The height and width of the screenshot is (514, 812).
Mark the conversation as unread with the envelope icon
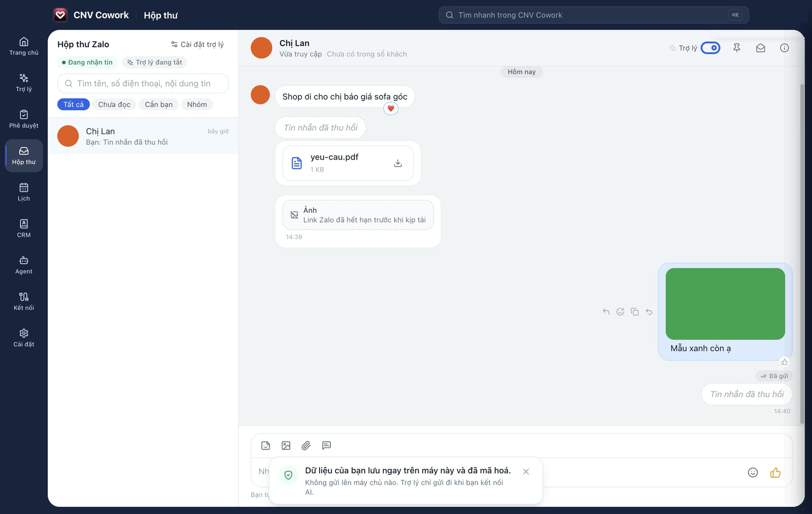(761, 48)
